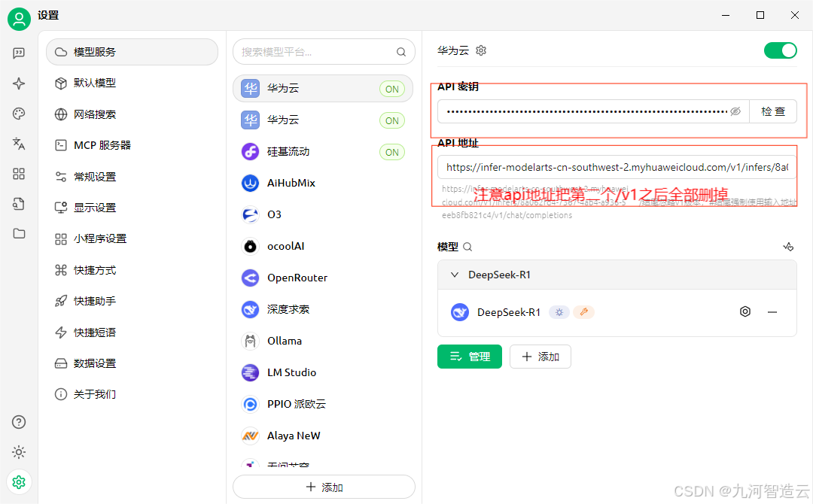Viewport: 813px width, 504px height.
Task: Open MCP 服务器 settings section
Action: pyautogui.click(x=132, y=145)
